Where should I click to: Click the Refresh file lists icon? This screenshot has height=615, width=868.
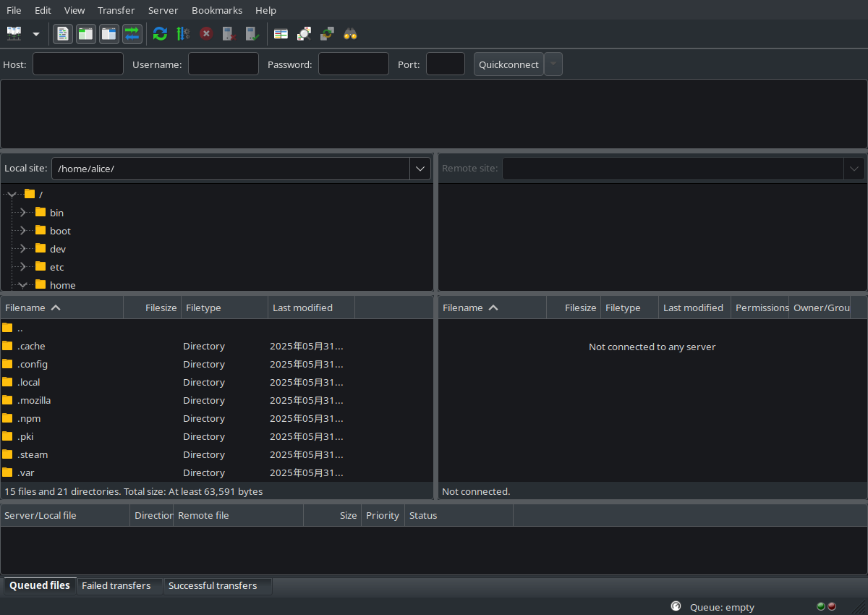(x=160, y=33)
